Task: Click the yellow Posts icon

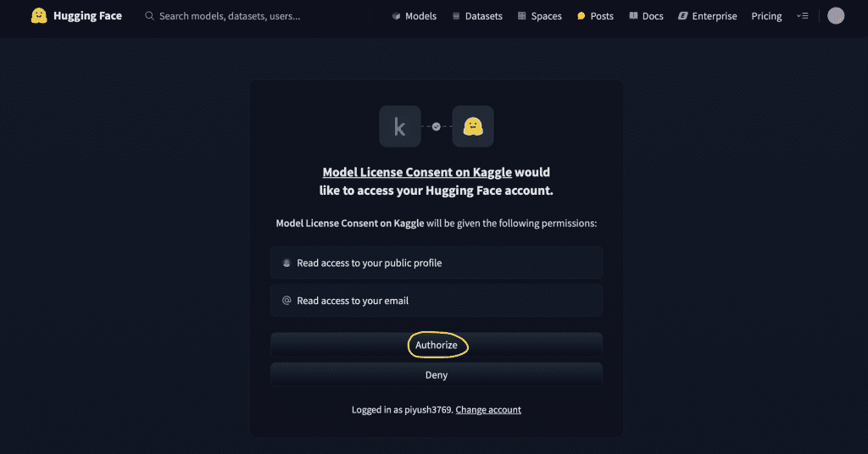Action: click(x=581, y=16)
